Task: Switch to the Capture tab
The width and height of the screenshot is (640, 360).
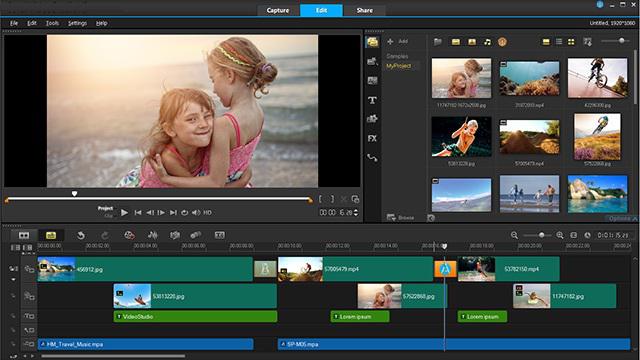Action: pyautogui.click(x=278, y=10)
